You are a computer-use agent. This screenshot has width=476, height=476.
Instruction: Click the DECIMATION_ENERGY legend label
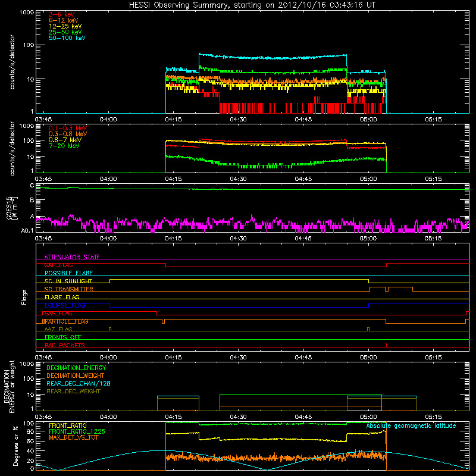click(76, 368)
